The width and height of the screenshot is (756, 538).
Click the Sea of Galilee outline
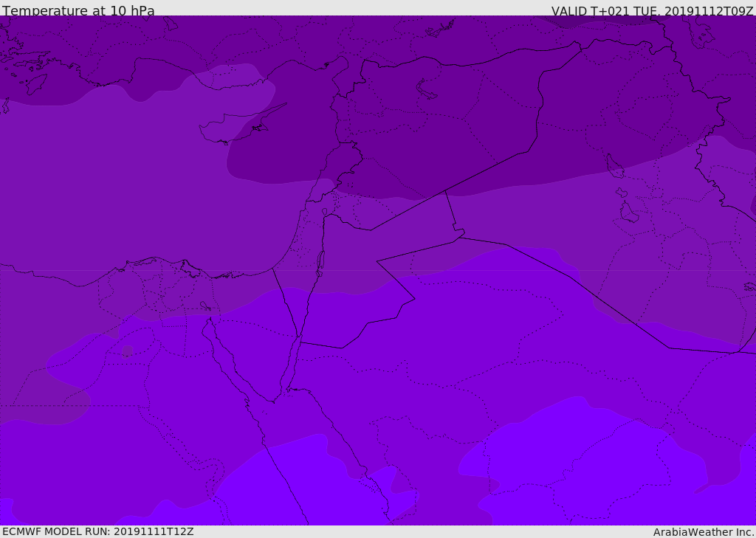[x=324, y=213]
